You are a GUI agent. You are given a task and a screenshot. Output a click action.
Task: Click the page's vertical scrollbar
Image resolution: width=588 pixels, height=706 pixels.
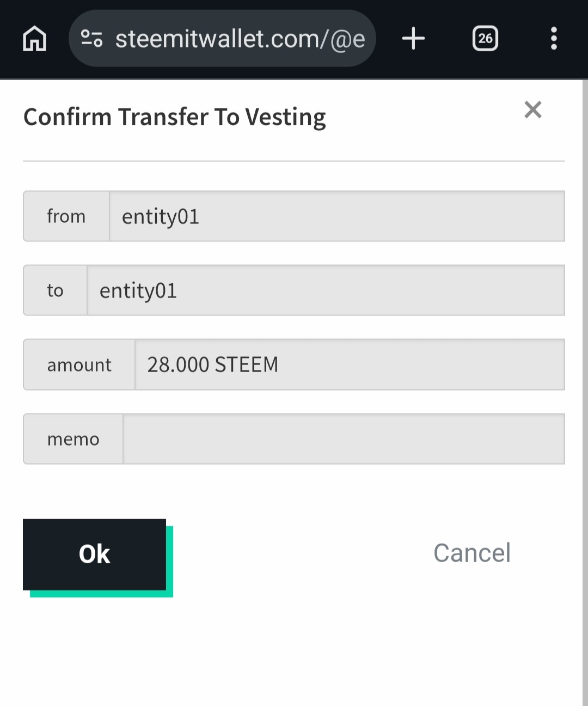(585, 381)
